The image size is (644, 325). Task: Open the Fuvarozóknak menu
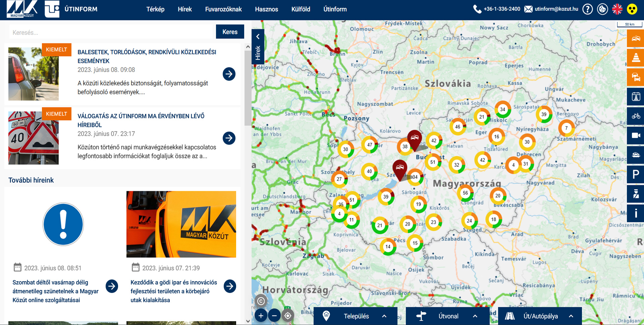pyautogui.click(x=223, y=9)
